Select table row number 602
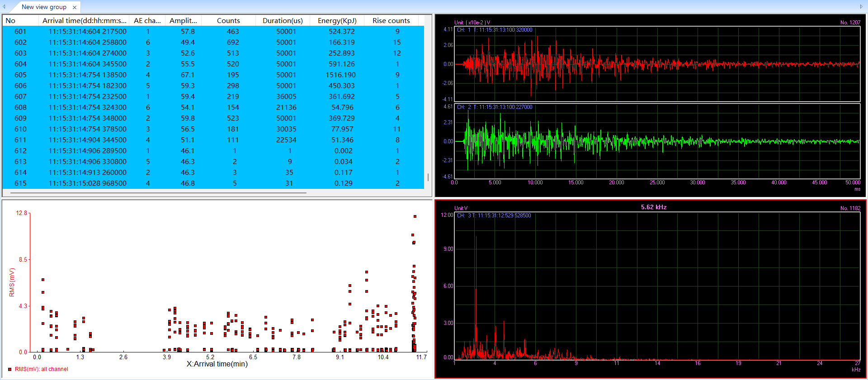 tap(213, 42)
